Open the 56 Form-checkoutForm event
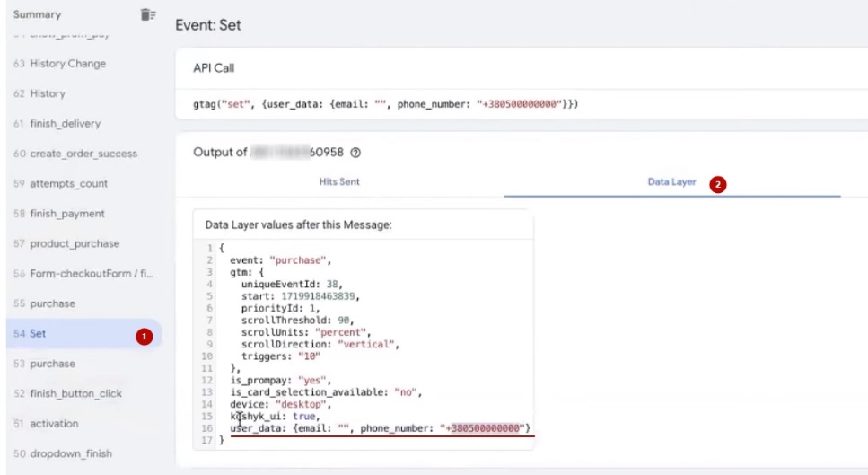 tap(83, 274)
